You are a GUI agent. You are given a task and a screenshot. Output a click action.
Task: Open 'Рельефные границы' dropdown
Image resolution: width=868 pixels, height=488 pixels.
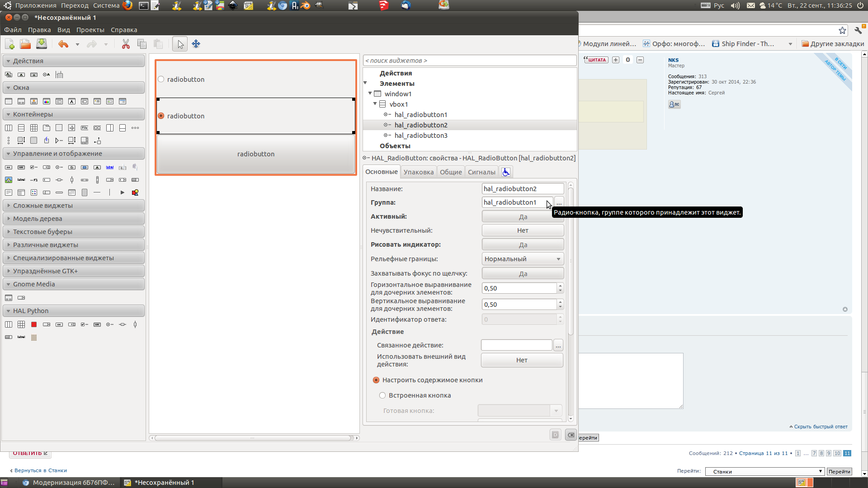pos(522,259)
